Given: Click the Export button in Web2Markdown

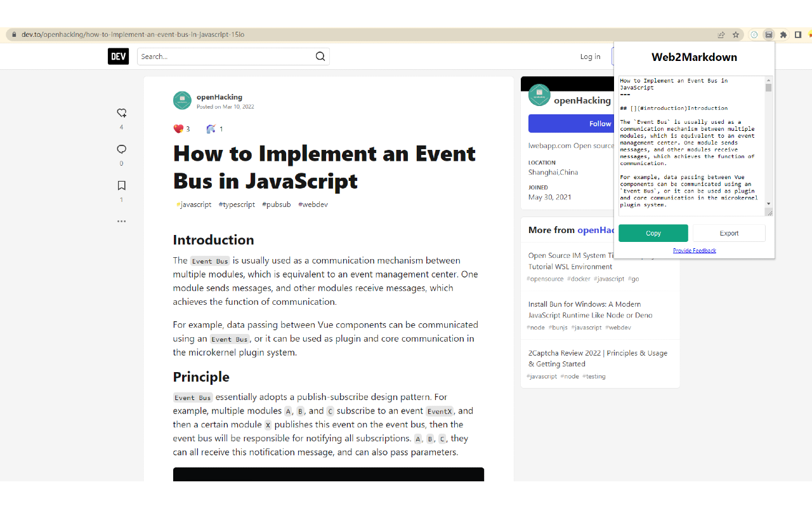Looking at the screenshot, I should pos(729,233).
